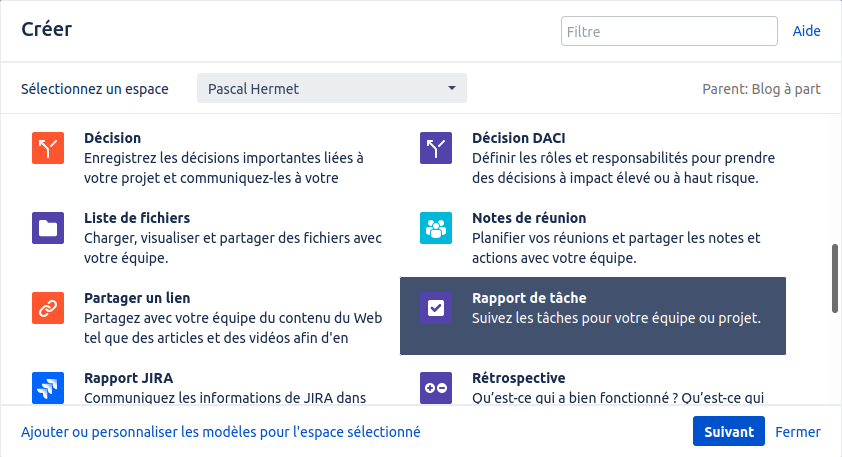This screenshot has width=842, height=457.
Task: Open Ajouter ou personnaliser les modèles link
Action: pyautogui.click(x=221, y=432)
